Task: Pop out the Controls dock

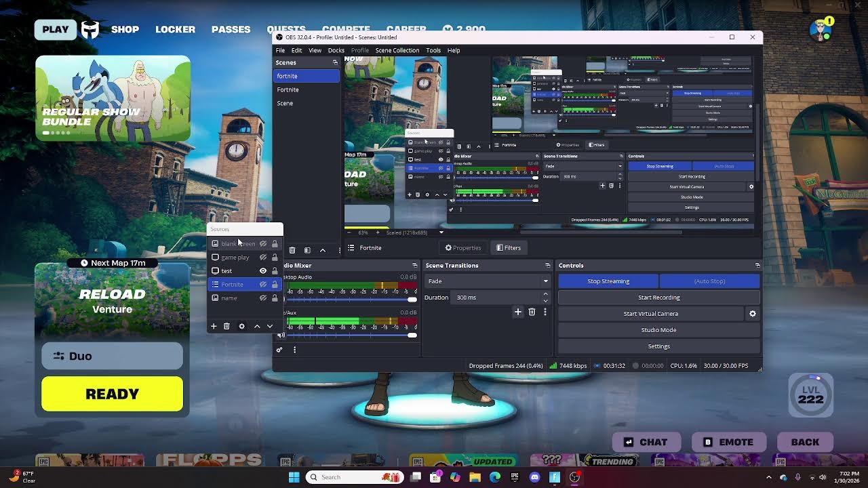Action: 757,266
